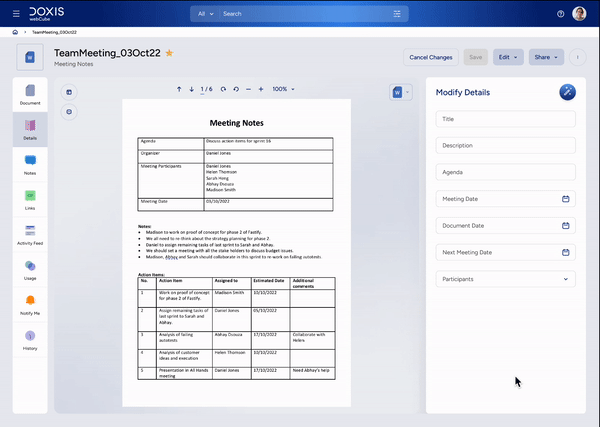Click the Cancel Changes button
Viewport: 600px width, 427px height.
click(x=430, y=57)
